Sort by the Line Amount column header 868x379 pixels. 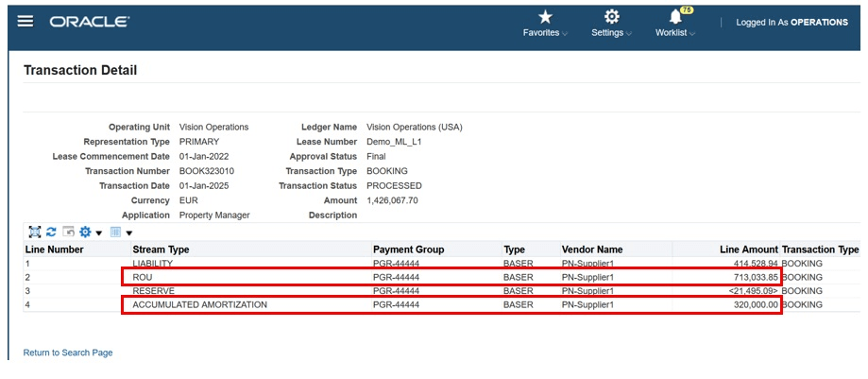(x=749, y=250)
